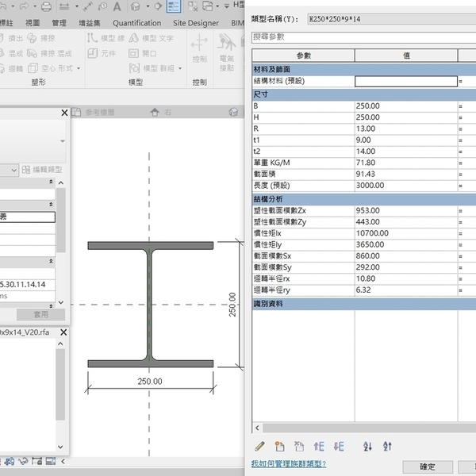Click the pencil edit parameter icon
This screenshot has height=476, width=476.
pyautogui.click(x=259, y=447)
